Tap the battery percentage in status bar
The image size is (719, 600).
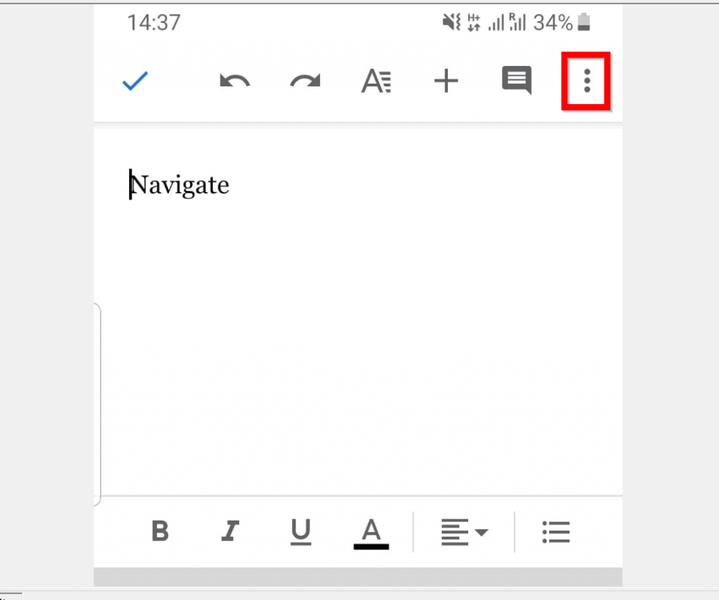553,22
